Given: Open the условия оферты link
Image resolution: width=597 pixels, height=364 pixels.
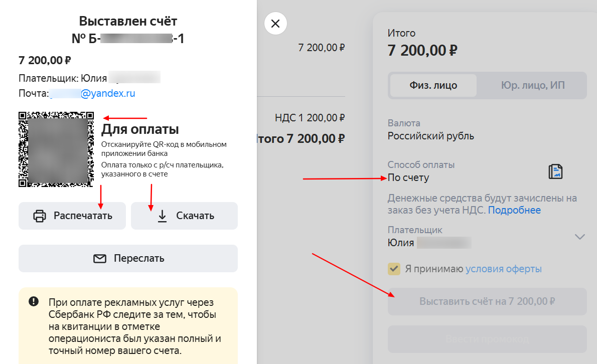Looking at the screenshot, I should tap(504, 269).
